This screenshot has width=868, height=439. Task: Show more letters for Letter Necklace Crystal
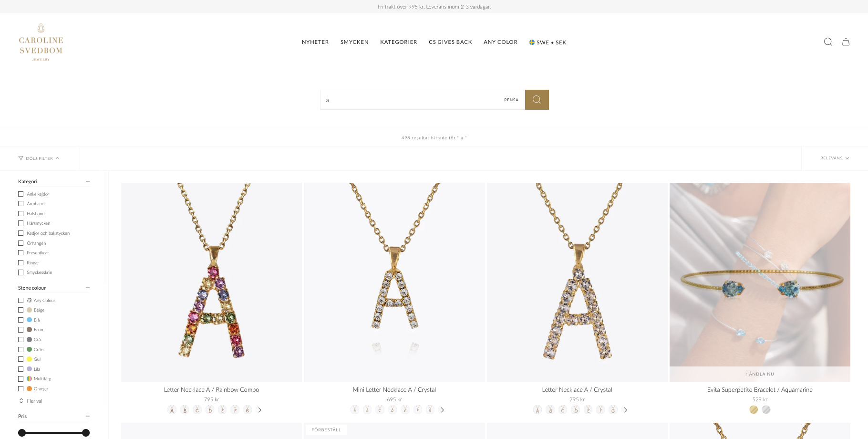(625, 410)
